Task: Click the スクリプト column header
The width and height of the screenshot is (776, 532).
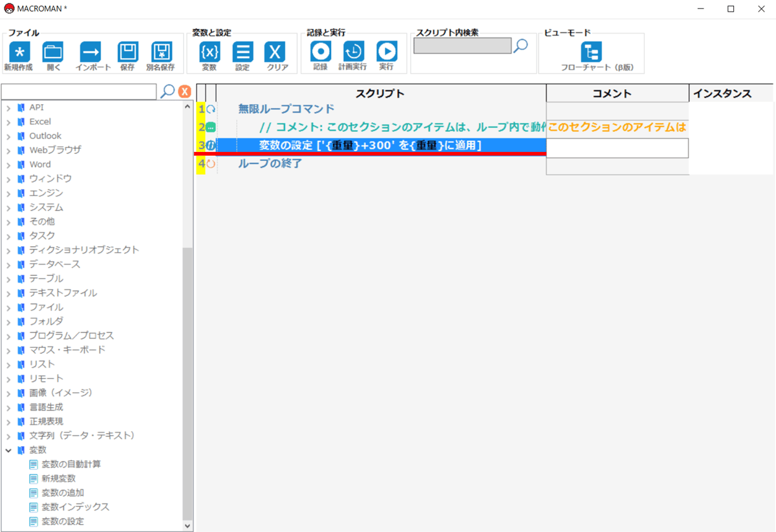Action: (381, 93)
